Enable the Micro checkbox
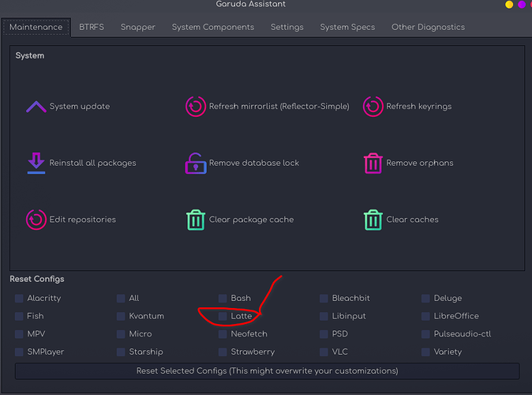Screen dimensions: 532x395 tap(121, 334)
